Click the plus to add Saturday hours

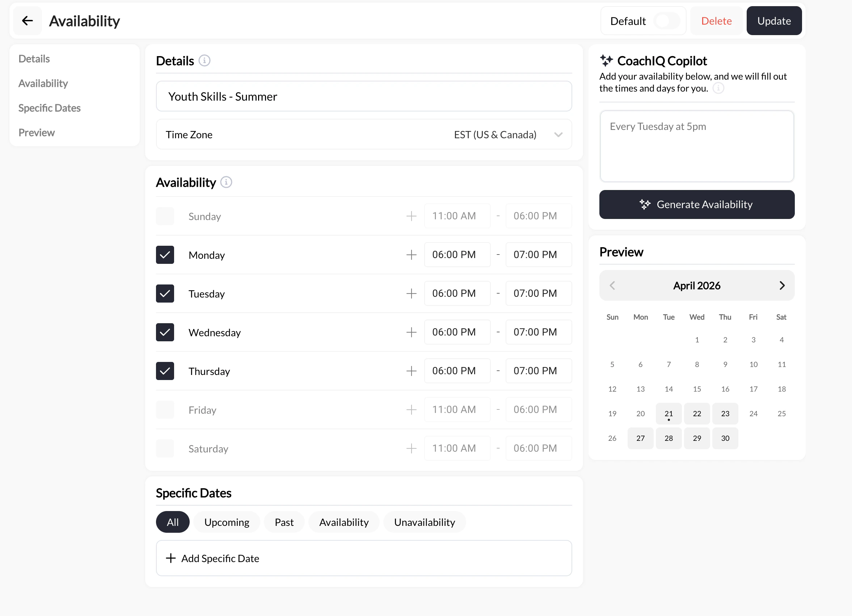click(412, 448)
